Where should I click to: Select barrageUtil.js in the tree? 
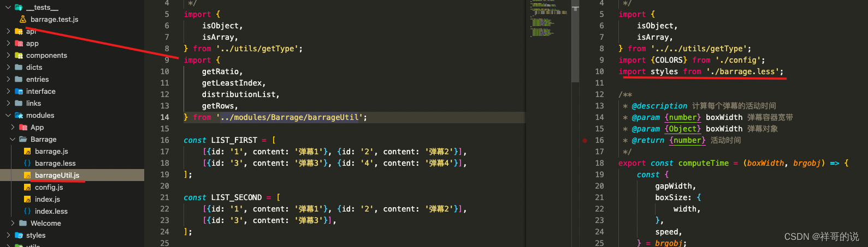57,176
